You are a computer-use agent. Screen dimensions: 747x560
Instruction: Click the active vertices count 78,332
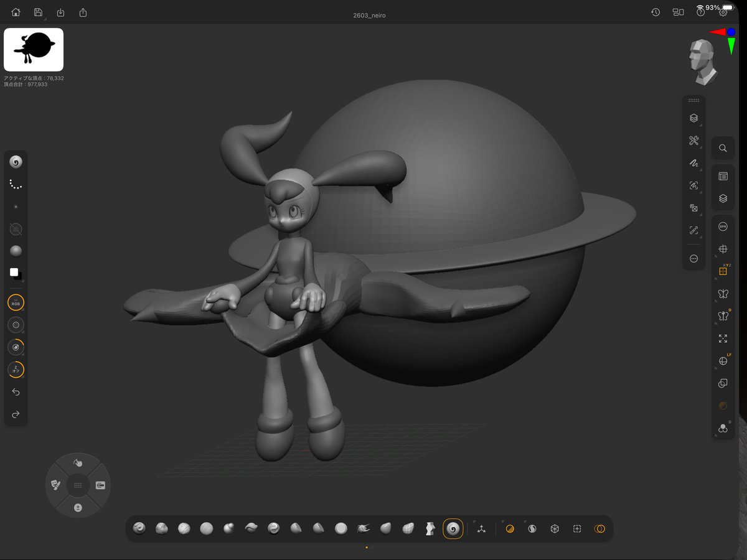point(34,78)
